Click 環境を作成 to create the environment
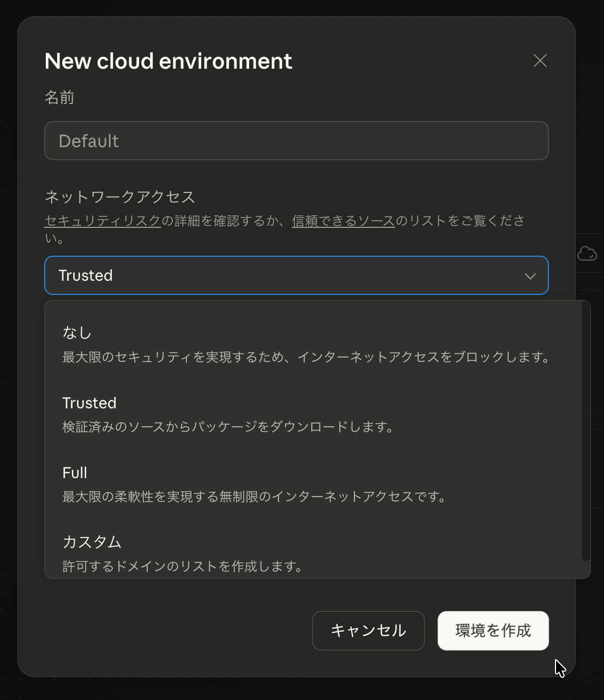 click(x=493, y=631)
